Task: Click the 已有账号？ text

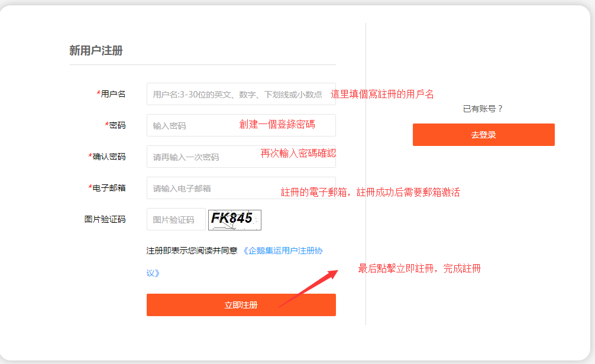Action: click(483, 109)
